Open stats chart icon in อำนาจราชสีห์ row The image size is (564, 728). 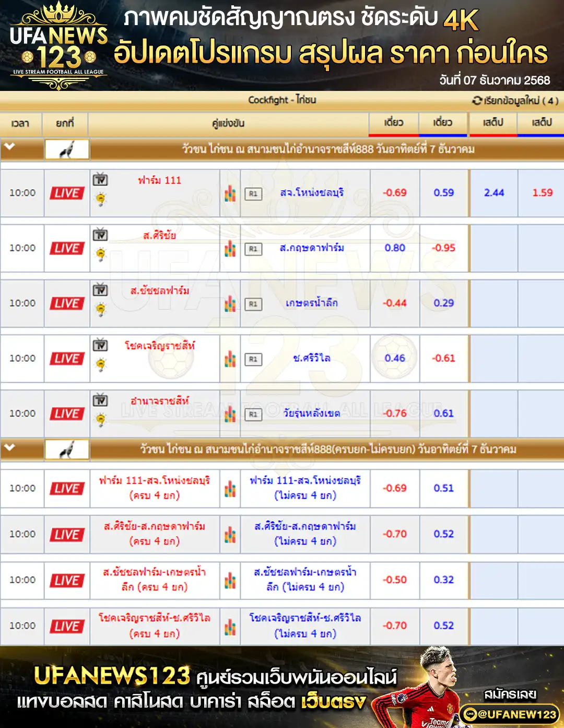pyautogui.click(x=230, y=414)
